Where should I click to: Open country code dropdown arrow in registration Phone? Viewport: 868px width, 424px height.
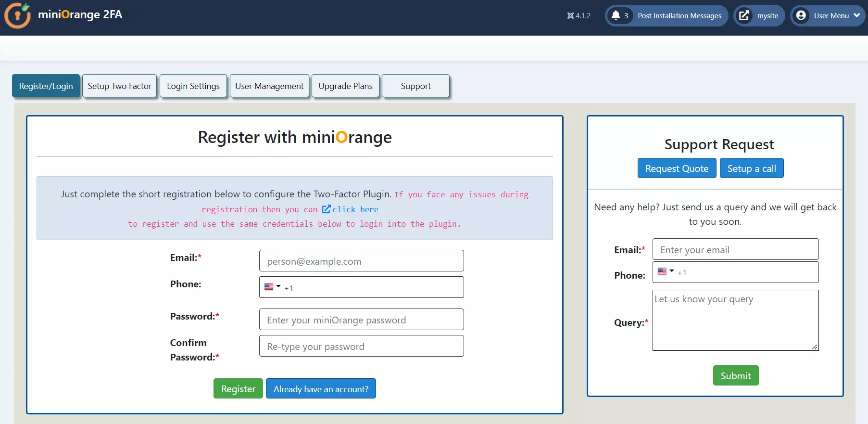(278, 286)
